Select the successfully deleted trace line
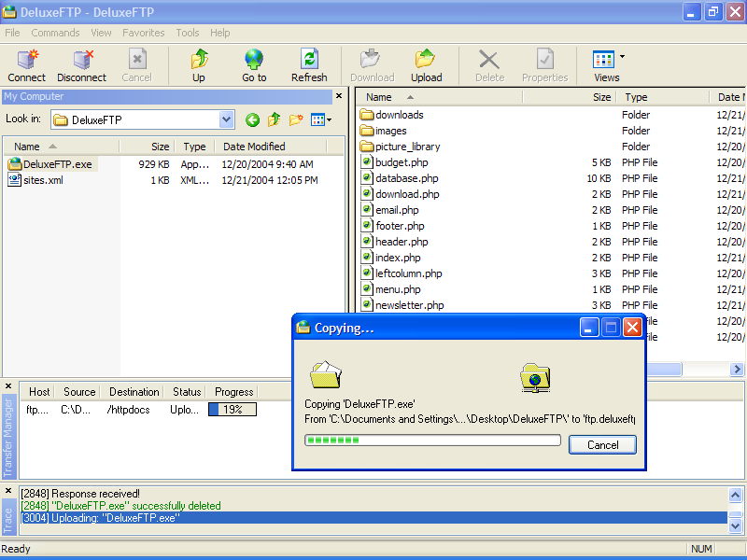 120,506
